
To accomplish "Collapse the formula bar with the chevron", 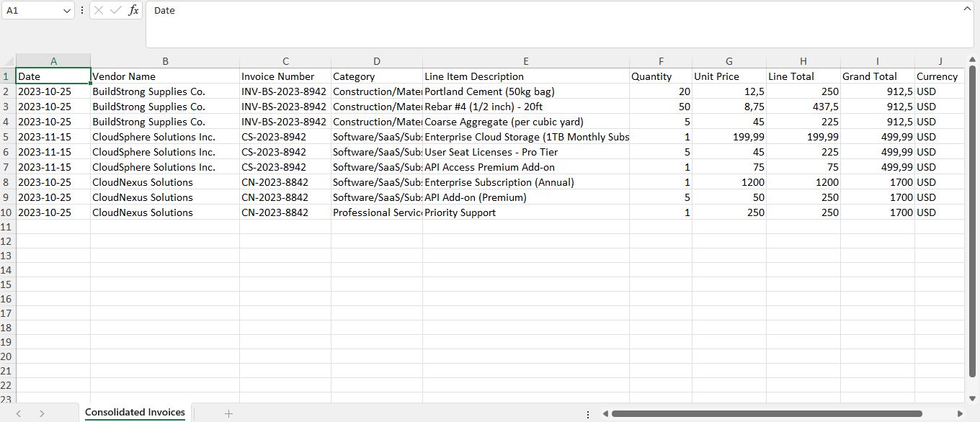I will (969, 7).
